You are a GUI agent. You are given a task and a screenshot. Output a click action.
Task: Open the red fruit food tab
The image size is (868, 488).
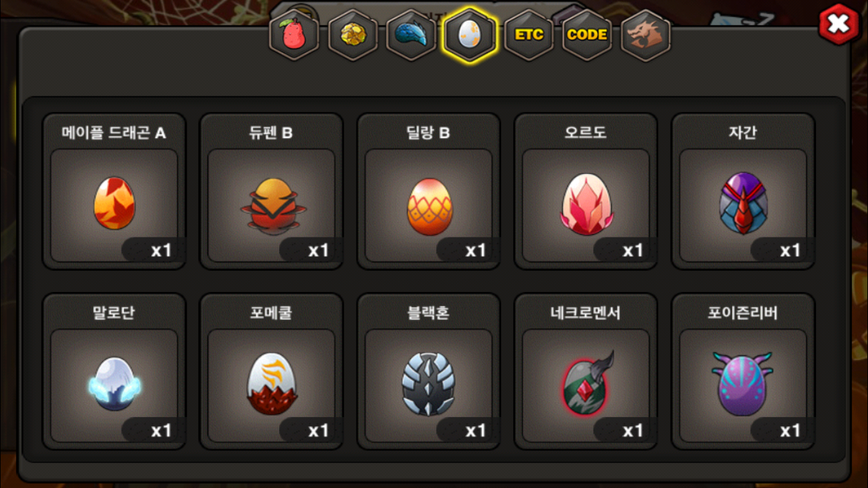(x=295, y=34)
